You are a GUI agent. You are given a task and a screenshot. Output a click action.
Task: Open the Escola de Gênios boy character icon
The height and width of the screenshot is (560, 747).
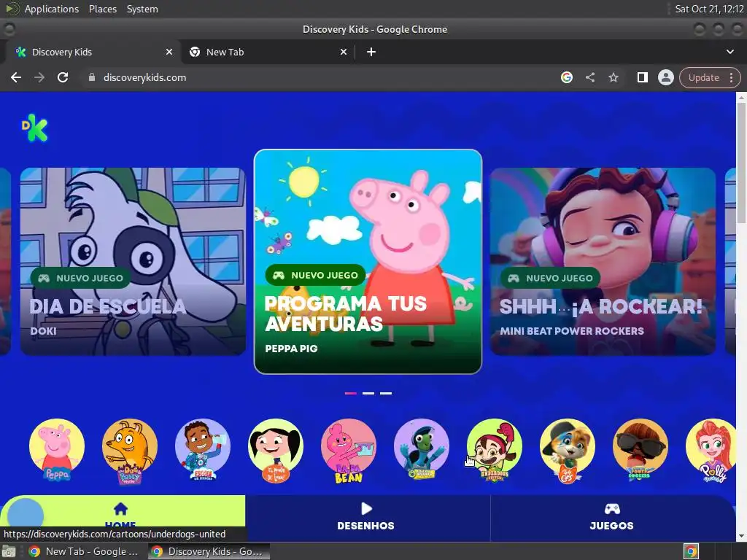[203, 450]
